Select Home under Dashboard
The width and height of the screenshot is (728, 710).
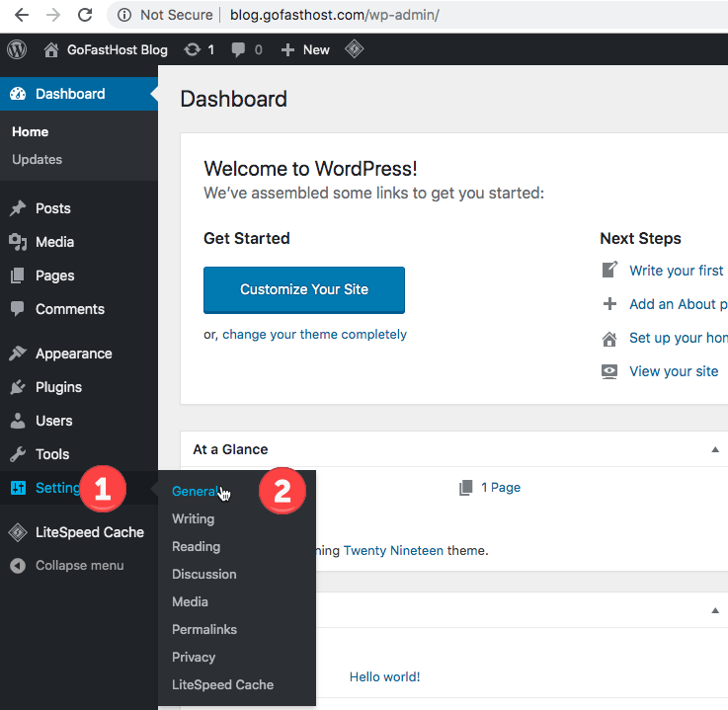pos(31,131)
